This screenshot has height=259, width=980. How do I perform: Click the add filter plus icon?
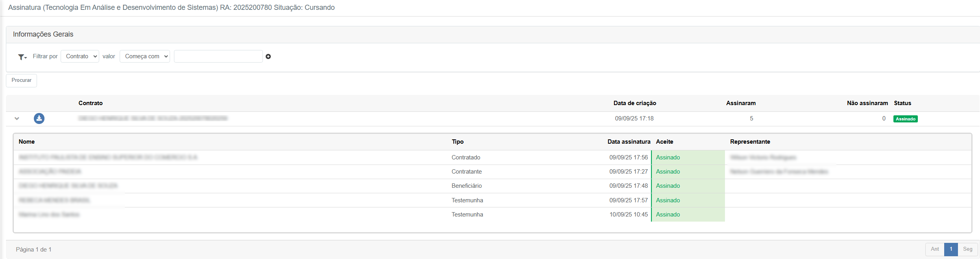pos(268,57)
